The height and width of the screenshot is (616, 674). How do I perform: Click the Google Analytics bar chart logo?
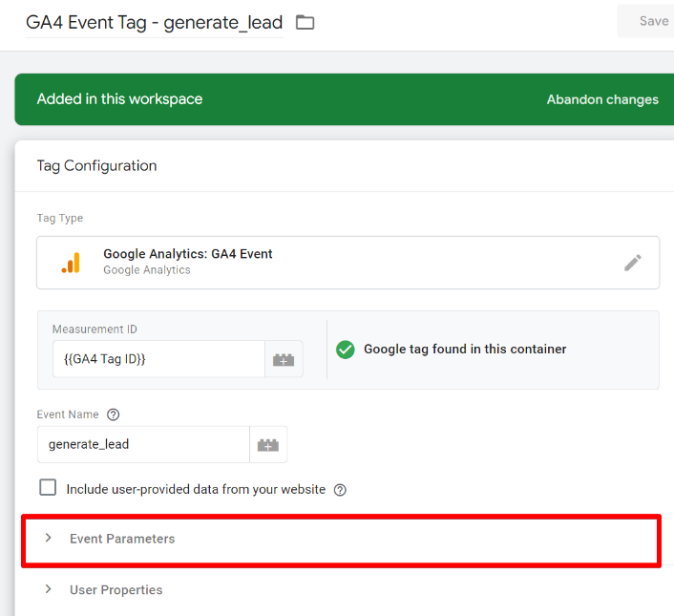(x=71, y=263)
